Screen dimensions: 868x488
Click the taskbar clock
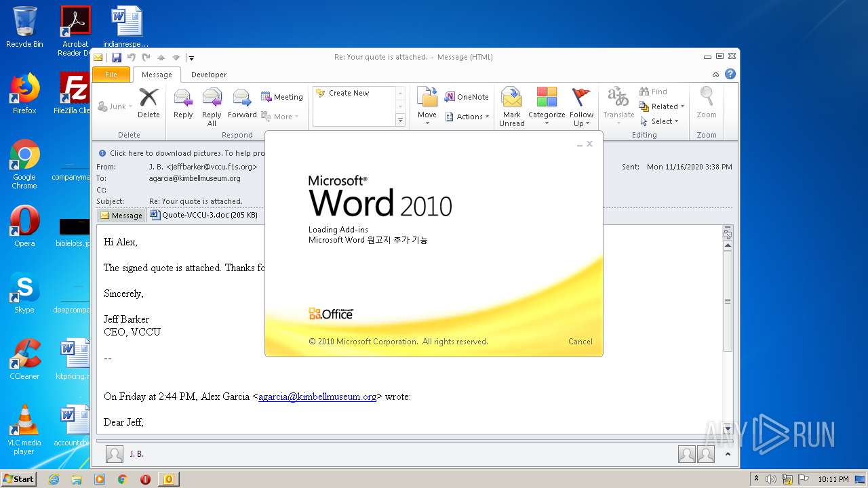[833, 479]
